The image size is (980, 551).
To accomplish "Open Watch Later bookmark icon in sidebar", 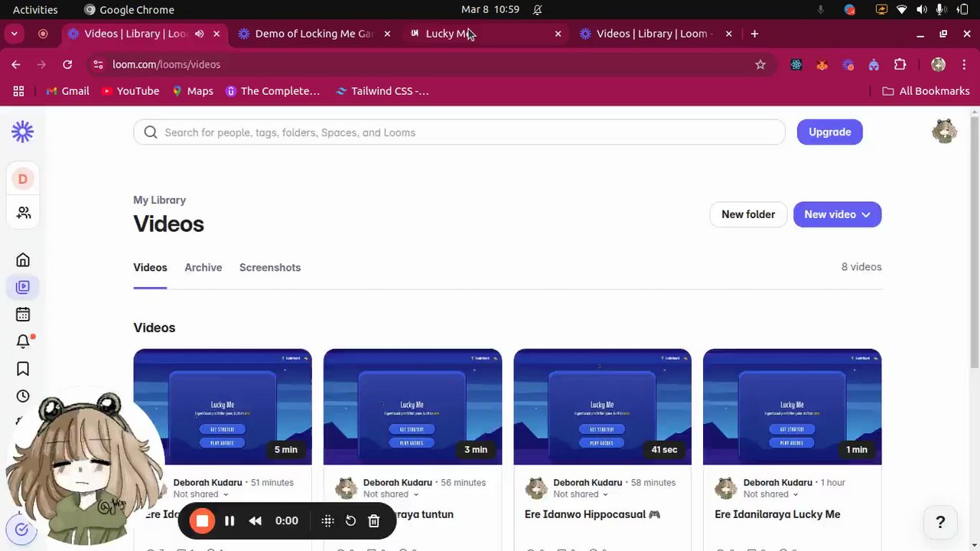I will (23, 369).
